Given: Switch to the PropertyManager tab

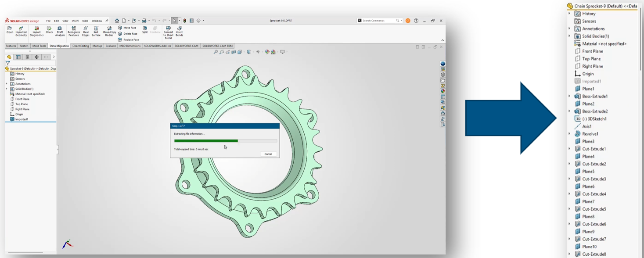Looking at the screenshot, I should coord(18,57).
